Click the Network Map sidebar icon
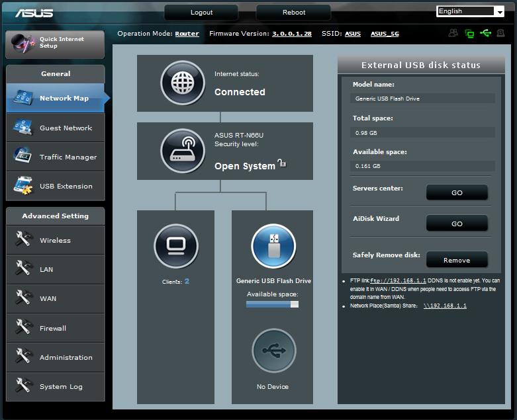 pos(23,98)
